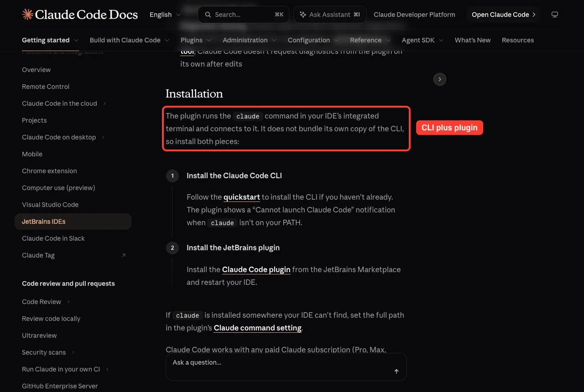This screenshot has width=584, height=392.
Task: Open the Configuration dropdown menu
Action: [x=313, y=40]
